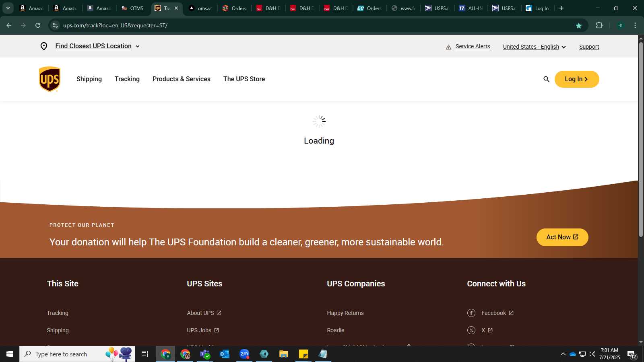The image size is (644, 362).
Task: Click the taskbar clock and date
Action: 609,354
